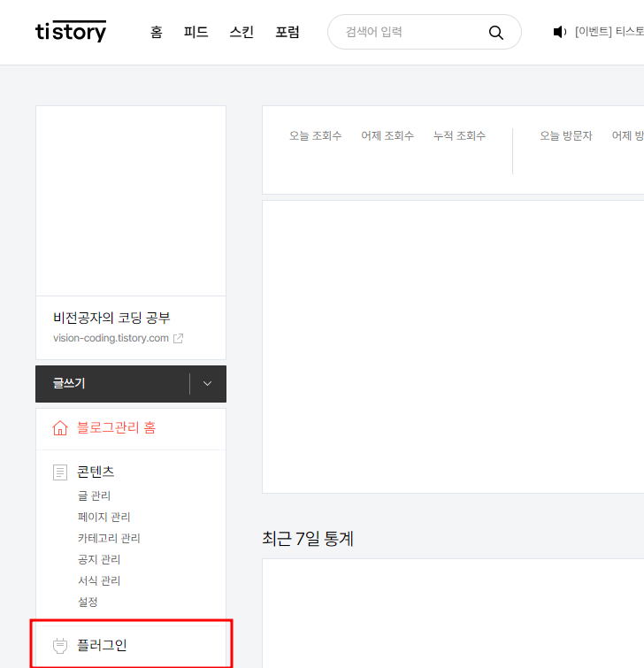
Task: Click the tistory logo
Action: (71, 31)
